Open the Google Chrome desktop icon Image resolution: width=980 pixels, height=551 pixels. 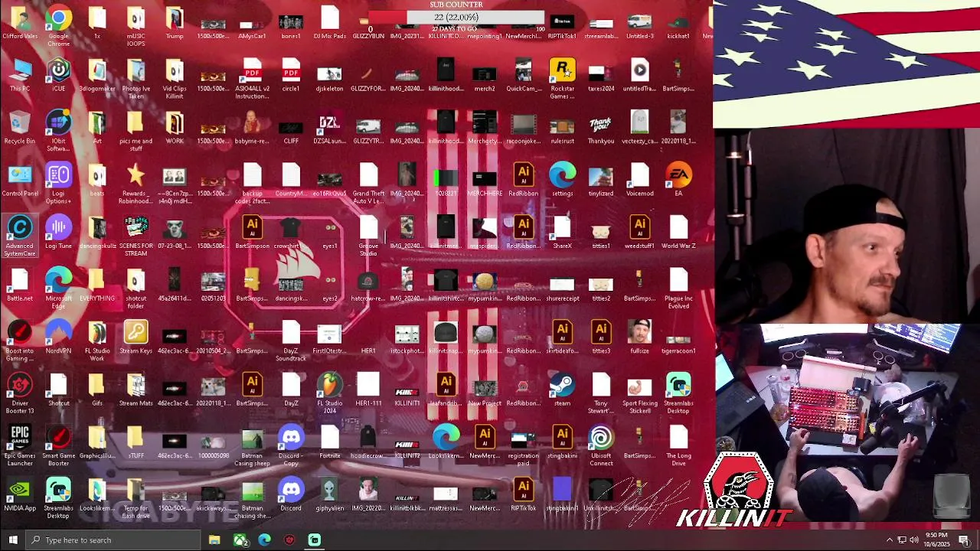[x=58, y=24]
